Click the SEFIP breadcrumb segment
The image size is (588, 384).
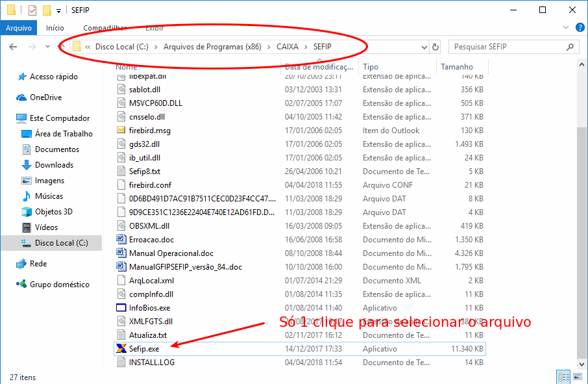322,47
